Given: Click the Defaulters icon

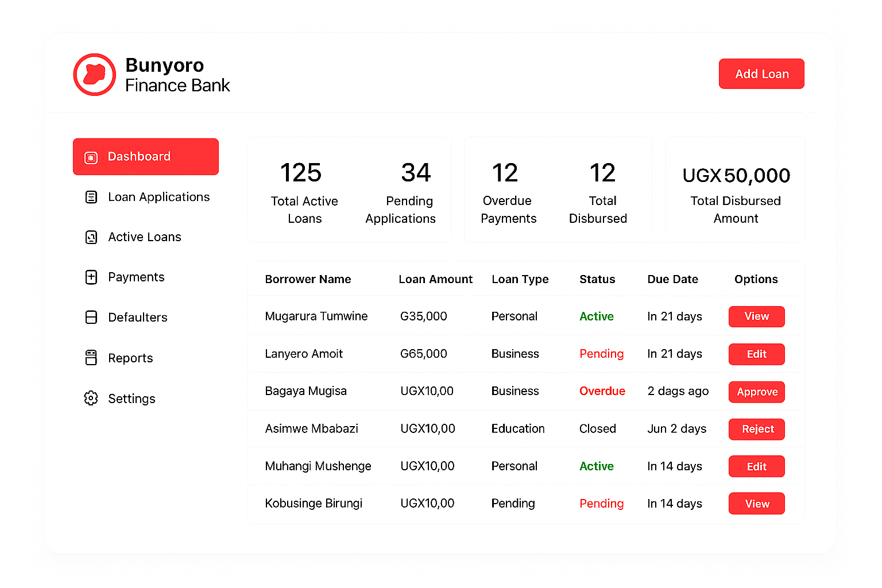Looking at the screenshot, I should point(91,318).
